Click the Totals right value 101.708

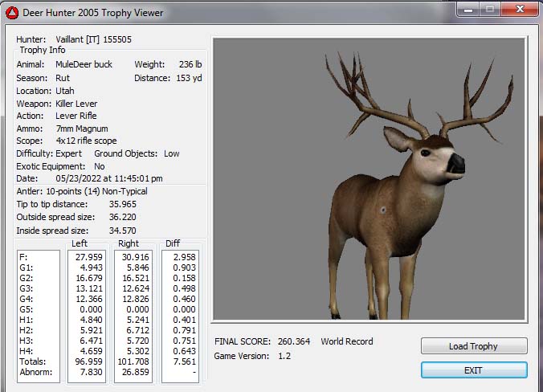pos(133,361)
